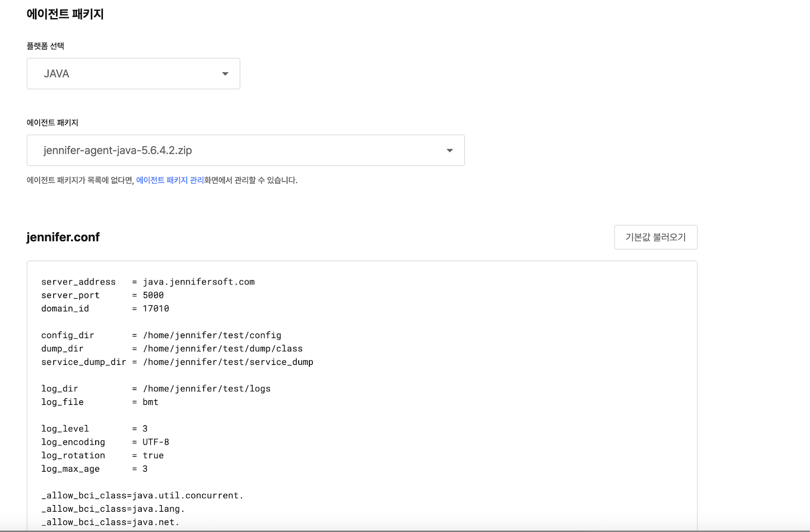Click the _allow_bci_class=java.util.concurrent. line
This screenshot has height=532, width=810.
pos(142,496)
